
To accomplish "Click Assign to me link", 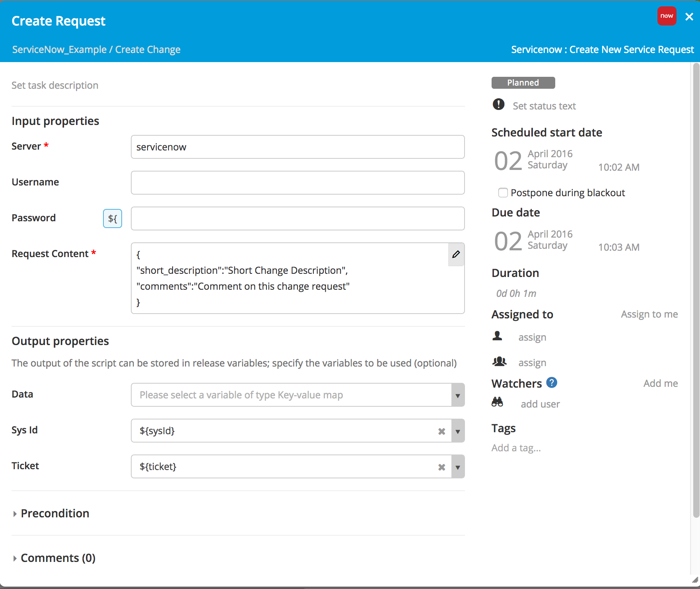I will [649, 314].
